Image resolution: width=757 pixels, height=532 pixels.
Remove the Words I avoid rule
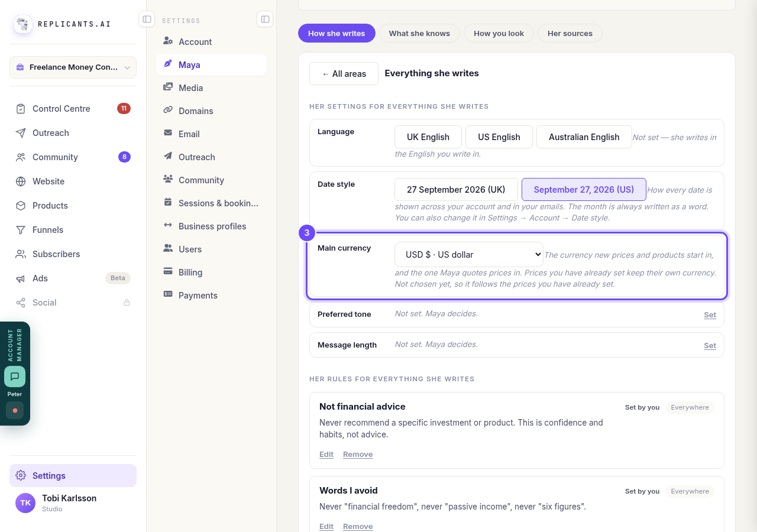[x=358, y=527]
